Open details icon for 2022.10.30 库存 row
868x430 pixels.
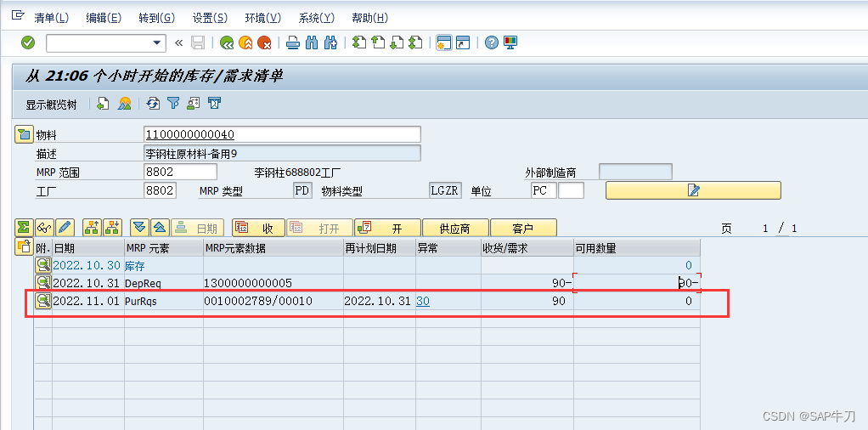click(x=43, y=265)
